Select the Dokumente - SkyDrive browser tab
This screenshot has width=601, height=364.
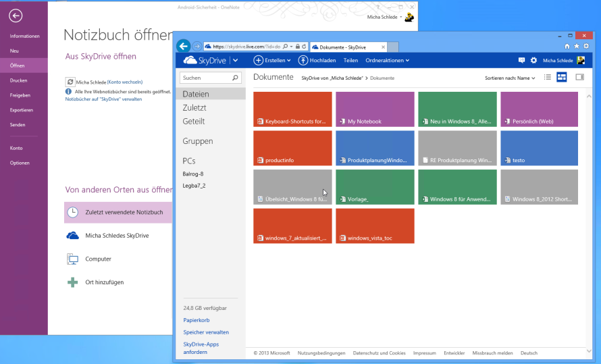[x=348, y=47]
